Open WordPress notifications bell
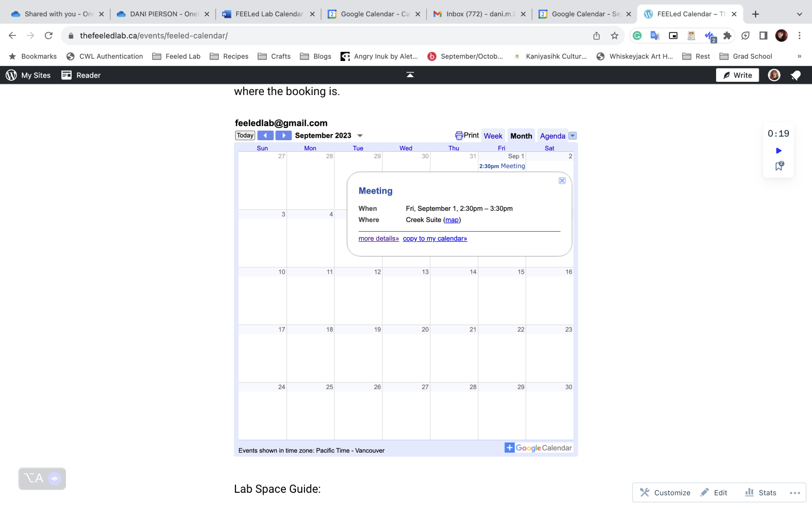Image resolution: width=812 pixels, height=508 pixels. (x=795, y=75)
